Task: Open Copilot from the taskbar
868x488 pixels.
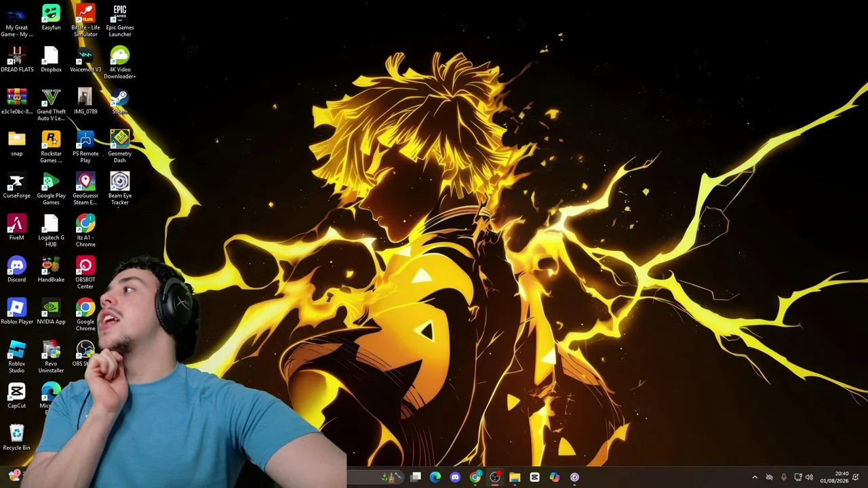Action: (x=555, y=477)
